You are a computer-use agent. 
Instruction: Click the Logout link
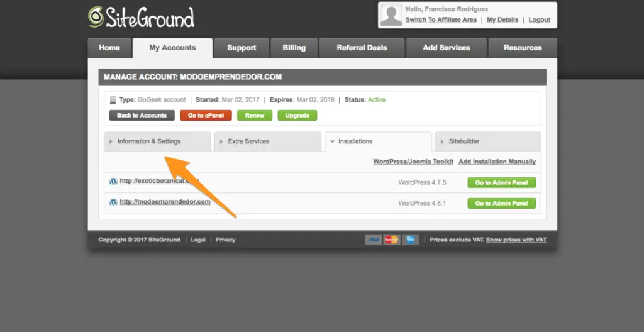(x=539, y=19)
